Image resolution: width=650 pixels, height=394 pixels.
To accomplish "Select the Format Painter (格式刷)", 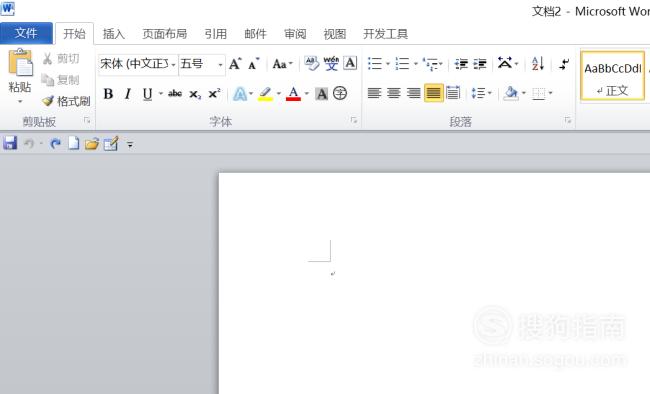I will pyautogui.click(x=66, y=101).
